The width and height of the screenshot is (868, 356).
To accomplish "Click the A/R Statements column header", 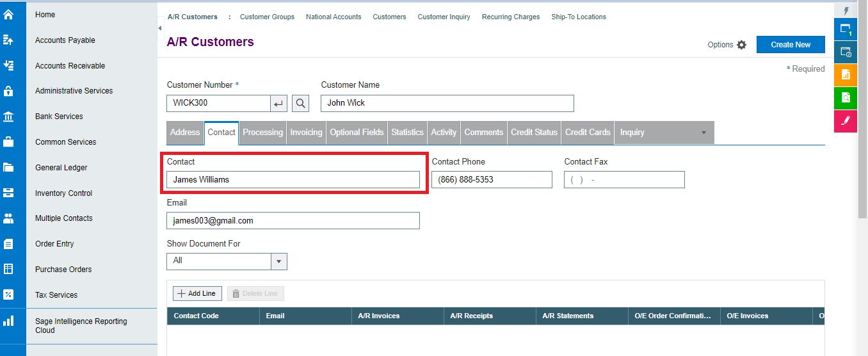I will (x=582, y=316).
